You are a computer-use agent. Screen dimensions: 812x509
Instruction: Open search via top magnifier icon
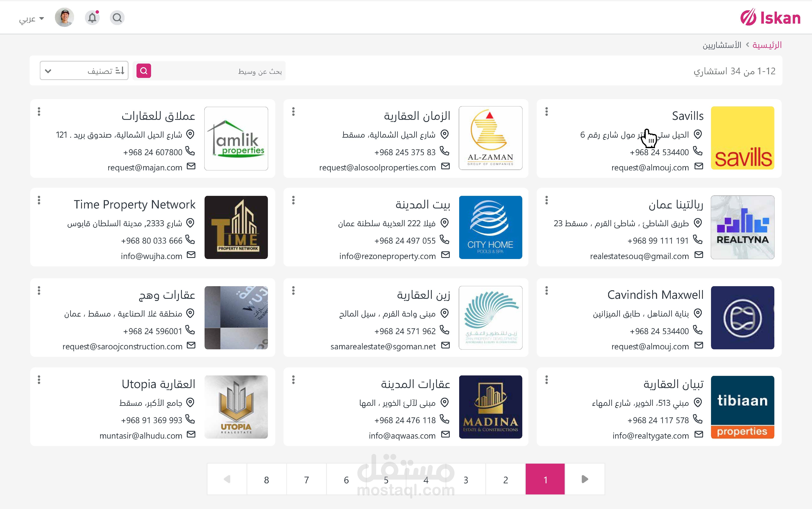[117, 18]
